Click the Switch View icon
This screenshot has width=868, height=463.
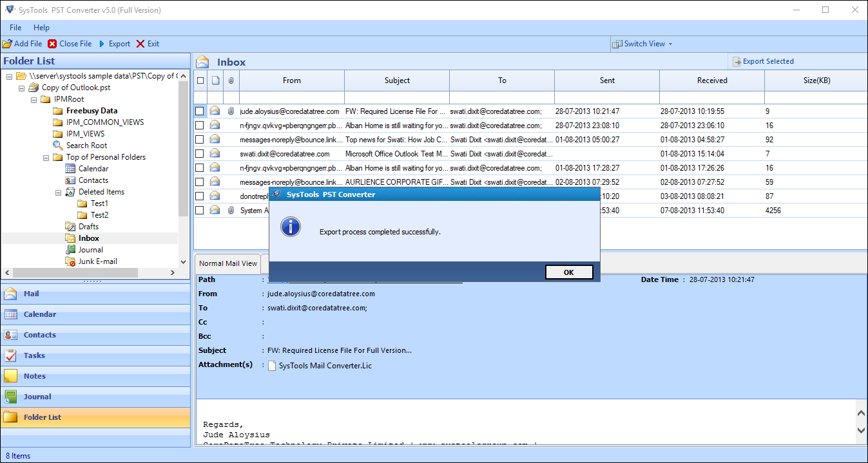618,44
